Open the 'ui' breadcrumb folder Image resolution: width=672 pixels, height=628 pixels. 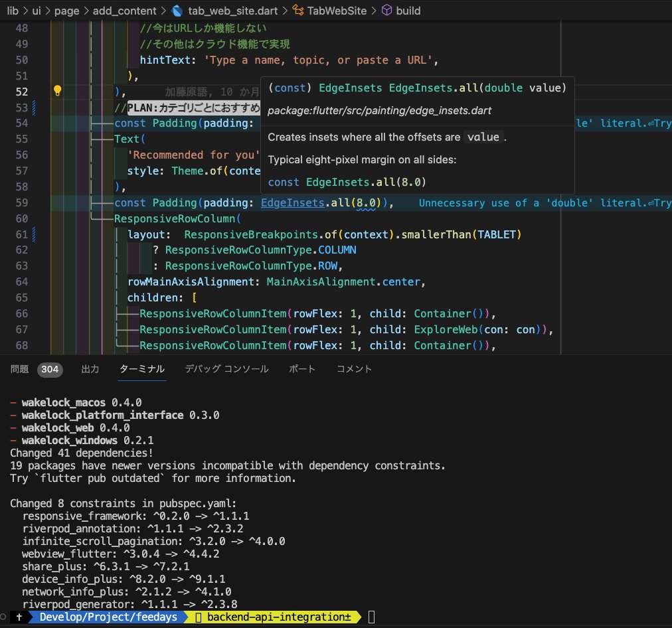[37, 11]
